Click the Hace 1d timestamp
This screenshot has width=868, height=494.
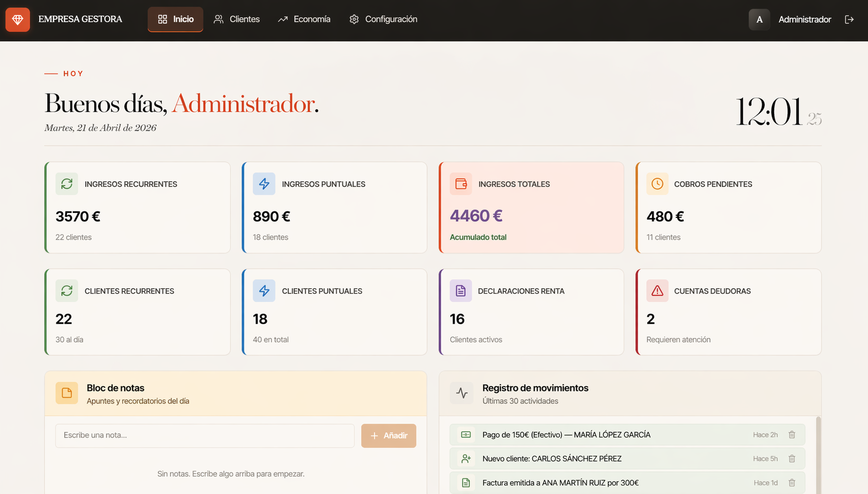766,483
